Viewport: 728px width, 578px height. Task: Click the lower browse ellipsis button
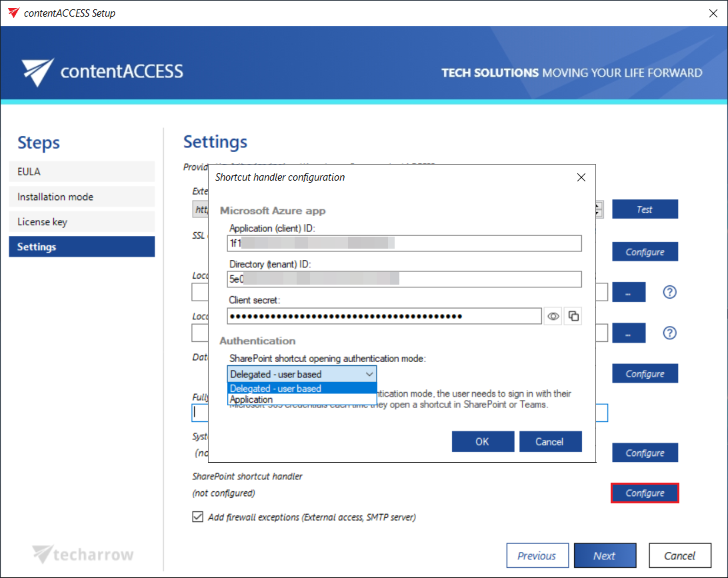pyautogui.click(x=629, y=333)
